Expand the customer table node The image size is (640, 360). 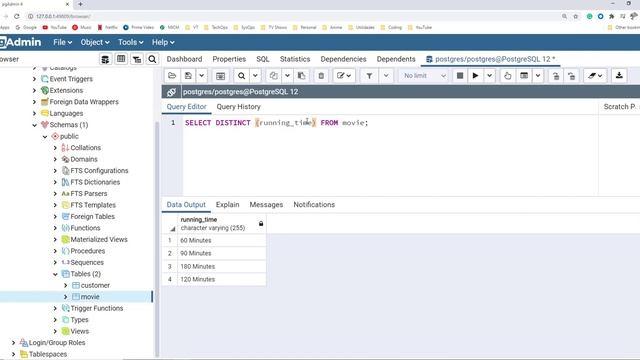pos(66,285)
